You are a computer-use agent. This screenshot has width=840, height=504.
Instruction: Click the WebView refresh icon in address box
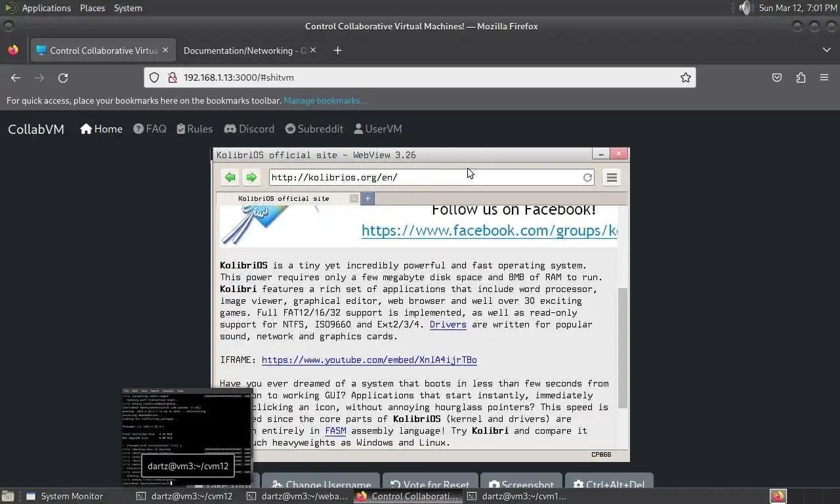click(587, 177)
